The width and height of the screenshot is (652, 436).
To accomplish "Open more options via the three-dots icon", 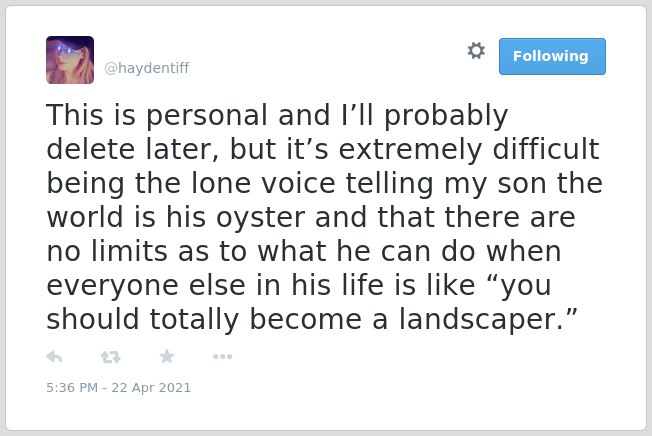I will click(222, 356).
